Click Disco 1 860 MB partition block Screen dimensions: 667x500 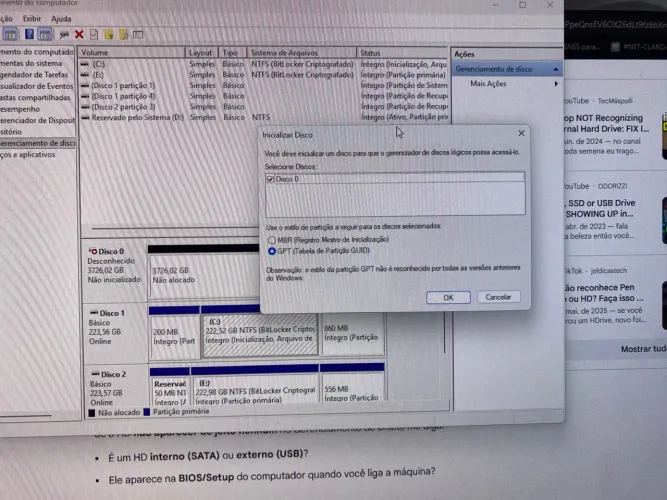click(353, 334)
